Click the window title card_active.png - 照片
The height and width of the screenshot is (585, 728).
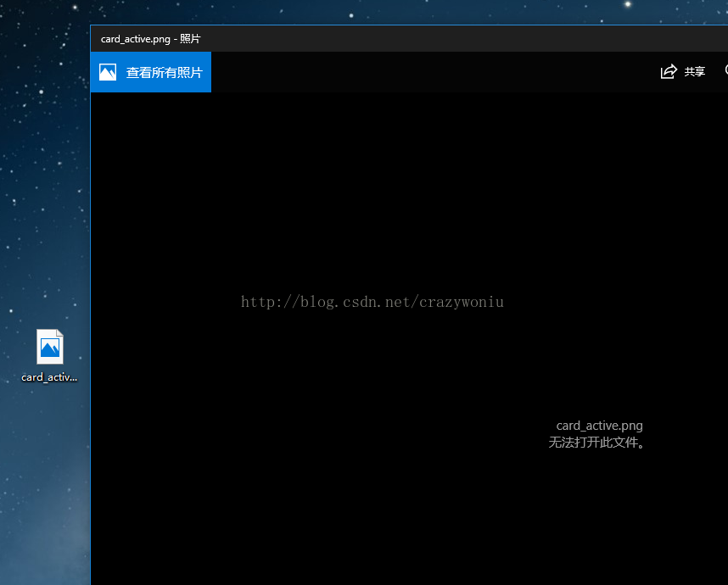click(x=150, y=39)
